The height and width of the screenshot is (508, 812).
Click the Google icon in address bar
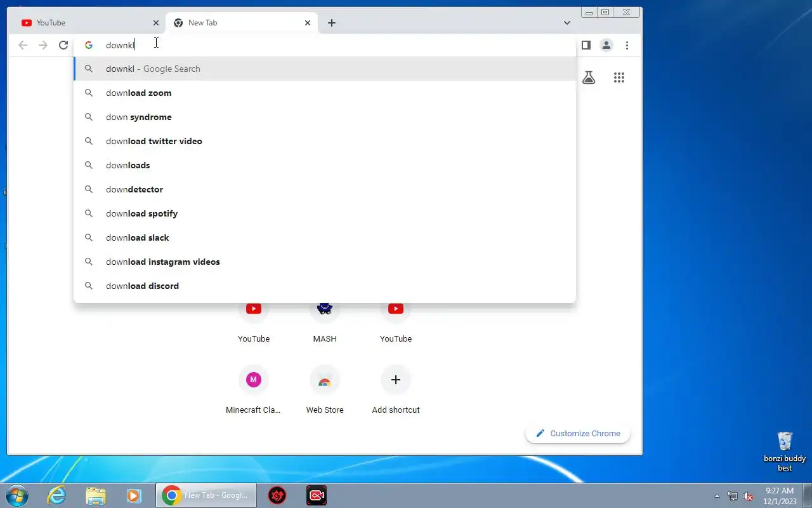coord(89,45)
